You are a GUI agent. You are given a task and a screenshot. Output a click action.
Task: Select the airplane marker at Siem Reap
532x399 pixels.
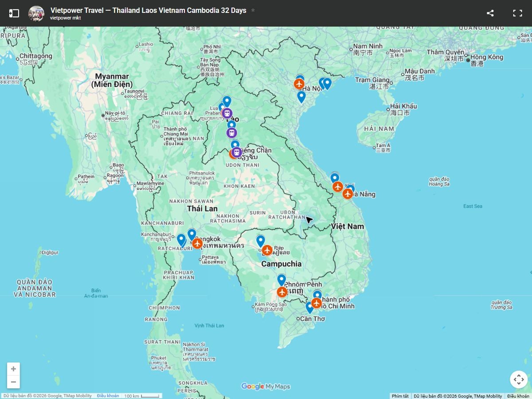[267, 250]
